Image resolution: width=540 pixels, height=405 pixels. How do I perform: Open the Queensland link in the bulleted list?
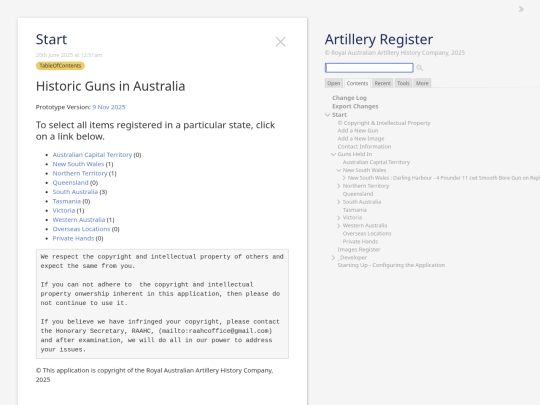tap(71, 183)
